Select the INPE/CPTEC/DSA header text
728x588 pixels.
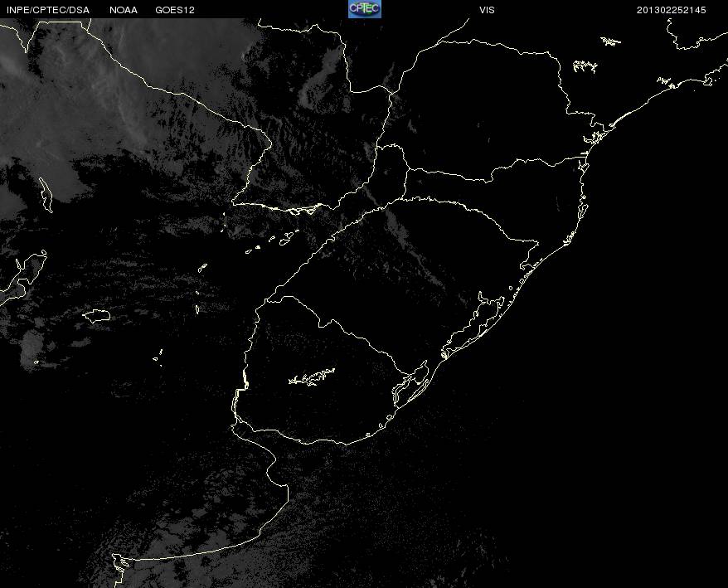click(48, 10)
